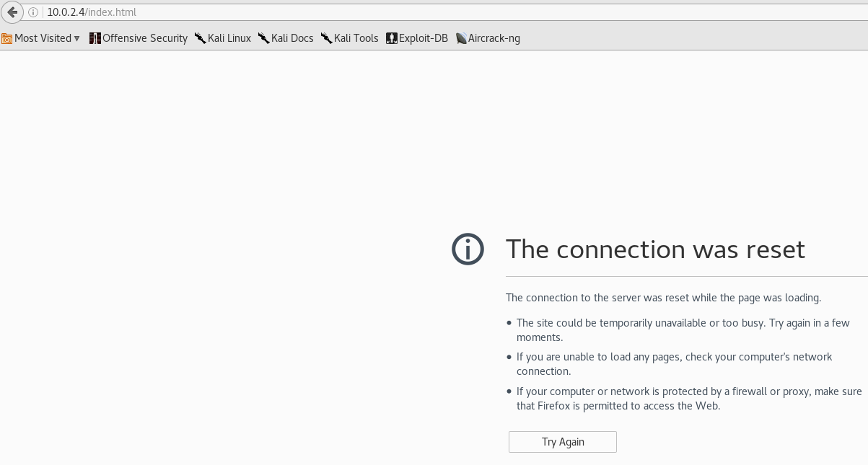Click the Kali Docs bookmark dragon icon
Viewport: 868px width, 465px height.
263,38
